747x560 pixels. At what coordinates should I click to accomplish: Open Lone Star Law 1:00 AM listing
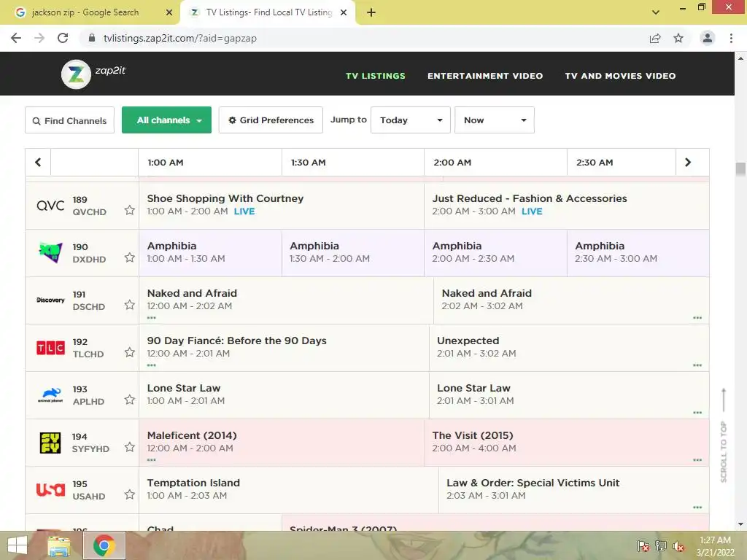click(284, 394)
